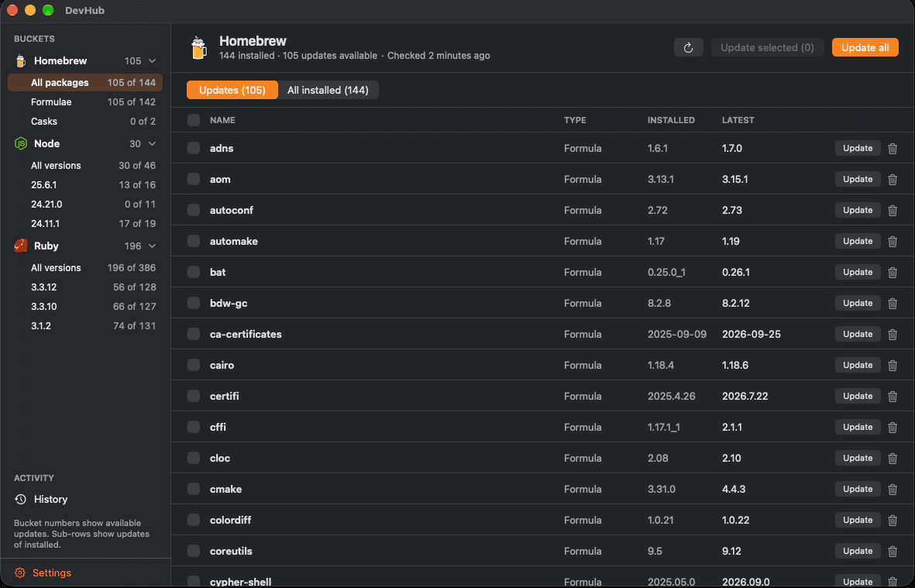This screenshot has height=588, width=915.
Task: Click the trash icon next to cairo
Action: 893,365
